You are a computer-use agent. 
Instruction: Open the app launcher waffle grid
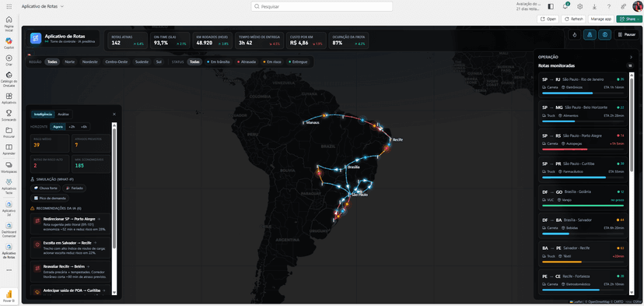[9, 6]
